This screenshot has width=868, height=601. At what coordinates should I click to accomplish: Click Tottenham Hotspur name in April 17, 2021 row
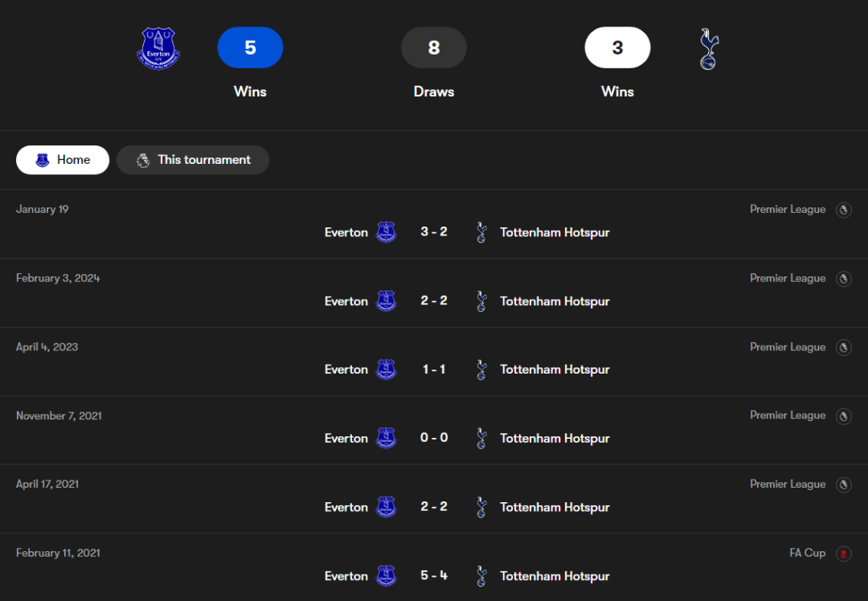coord(555,507)
